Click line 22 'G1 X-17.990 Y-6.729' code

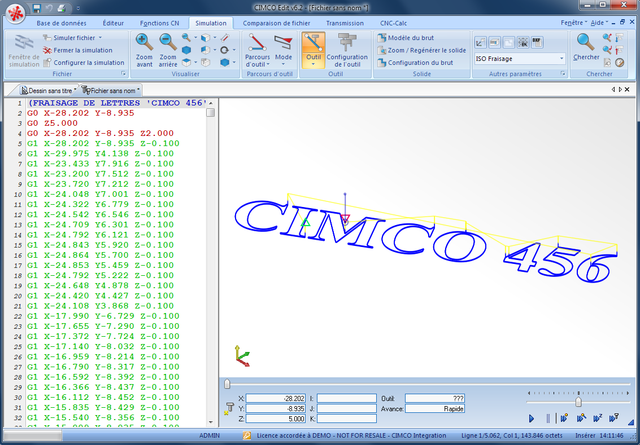coord(103,316)
